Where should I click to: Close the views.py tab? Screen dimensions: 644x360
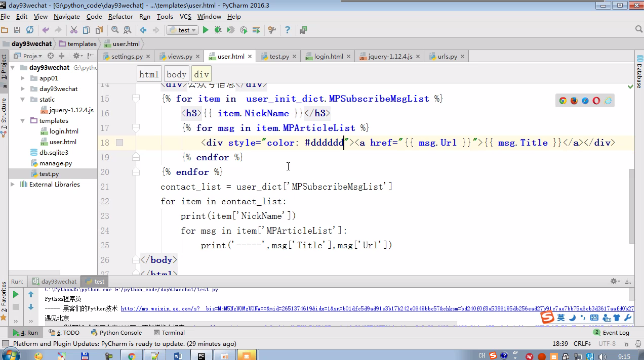pyautogui.click(x=198, y=57)
